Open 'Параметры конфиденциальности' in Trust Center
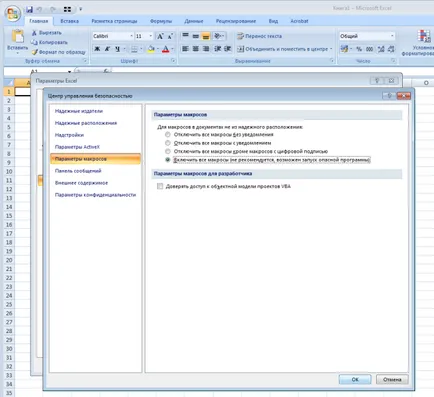This screenshot has height=397, width=434. click(x=95, y=195)
